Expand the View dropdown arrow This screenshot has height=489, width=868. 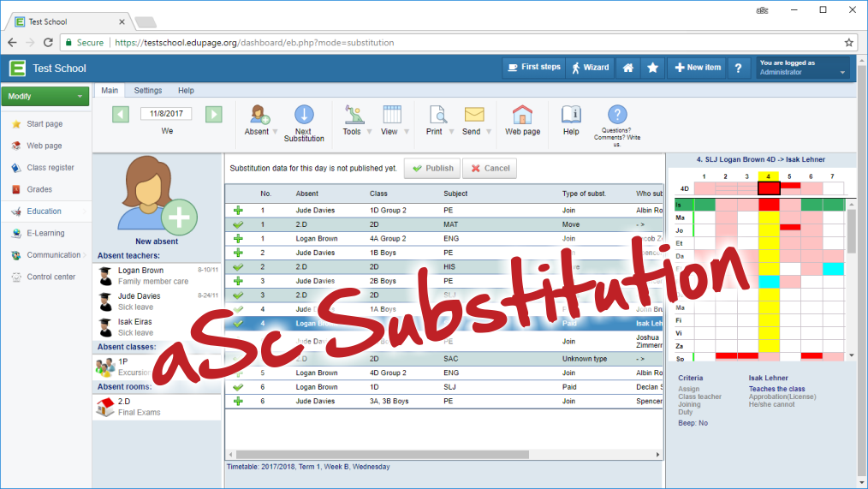407,132
